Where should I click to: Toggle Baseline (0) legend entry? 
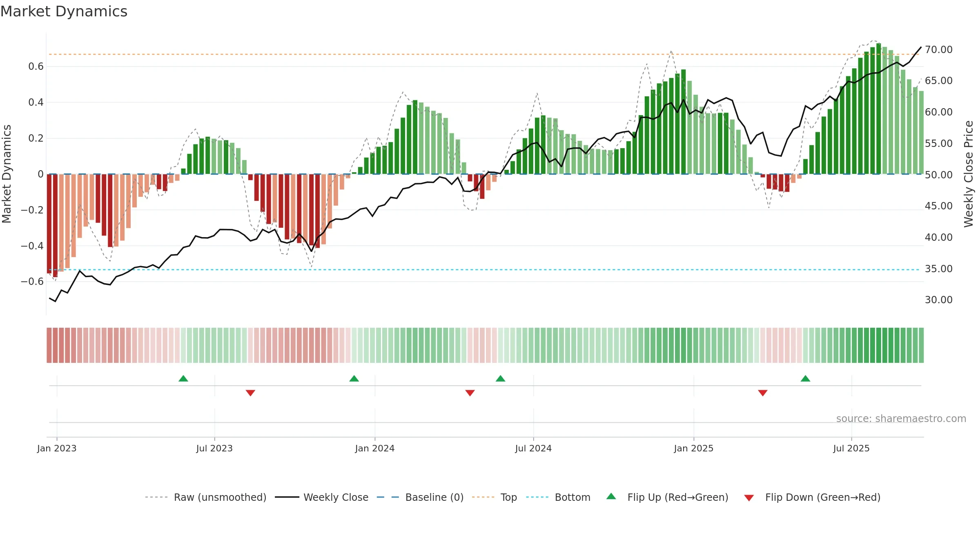(x=420, y=497)
